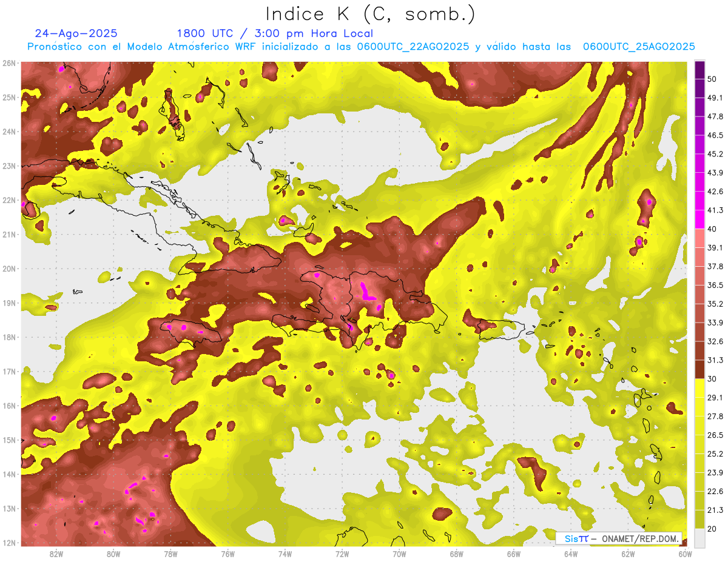Click the longitude label "80W"
Viewport: 728px width, 562px height.
pyautogui.click(x=113, y=554)
